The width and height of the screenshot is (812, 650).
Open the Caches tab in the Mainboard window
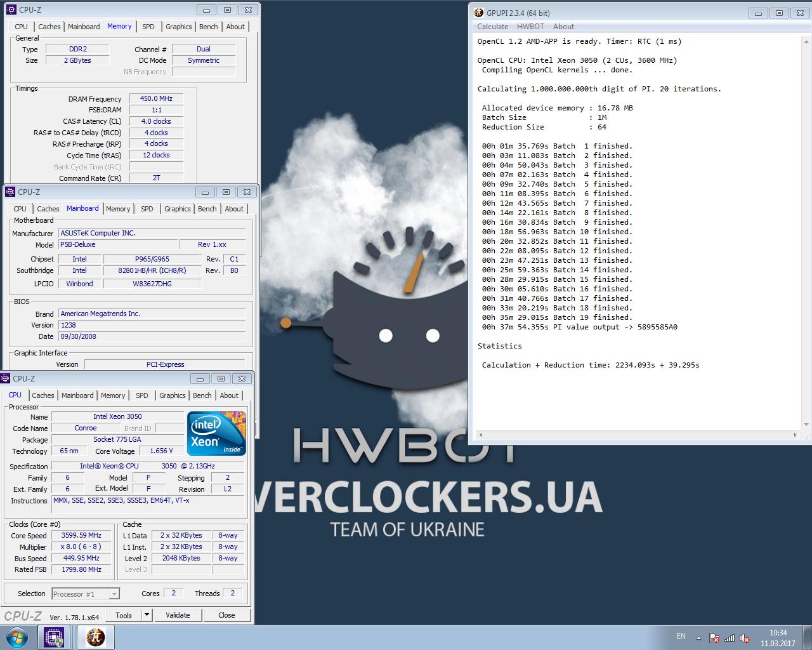(48, 209)
